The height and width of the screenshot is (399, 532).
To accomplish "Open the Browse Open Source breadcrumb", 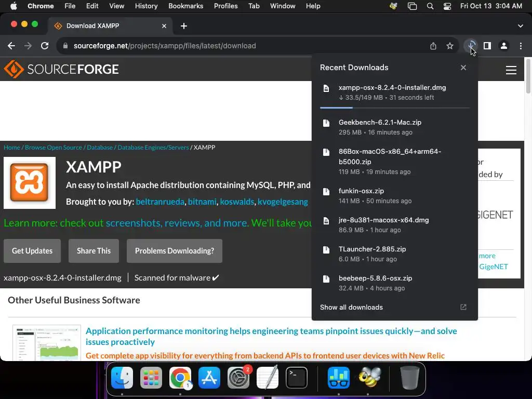I will (54, 147).
